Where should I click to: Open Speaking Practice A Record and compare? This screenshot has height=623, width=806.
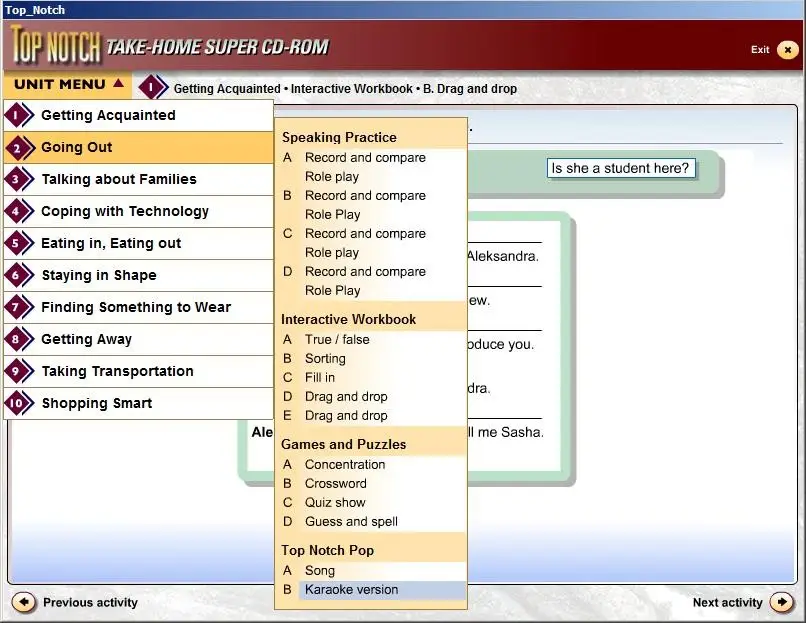tap(365, 157)
